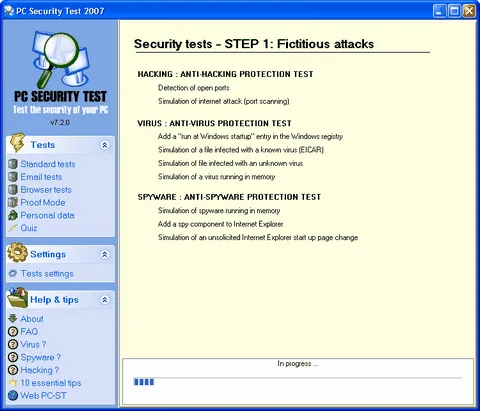
Task: Start Proof Mode
Action: pos(43,202)
